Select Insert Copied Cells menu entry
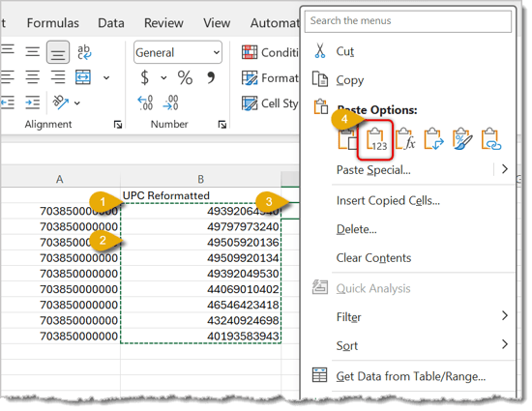Image resolution: width=532 pixels, height=411 pixels. click(388, 200)
